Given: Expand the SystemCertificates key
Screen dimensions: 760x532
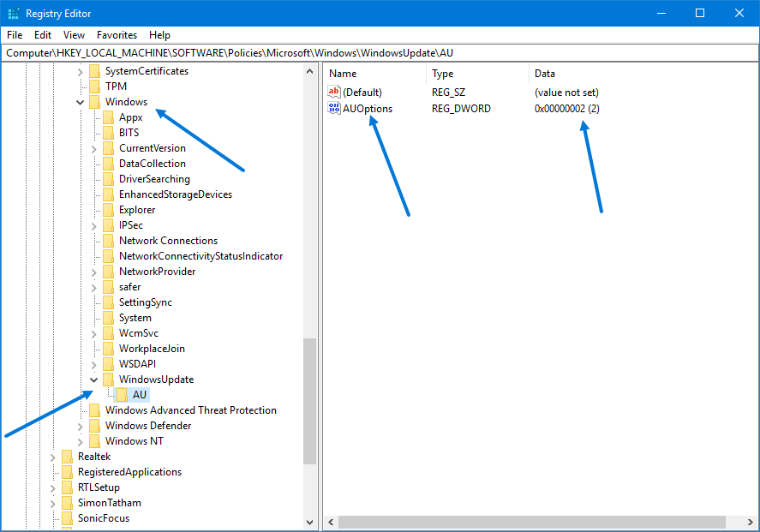Looking at the screenshot, I should tap(80, 72).
